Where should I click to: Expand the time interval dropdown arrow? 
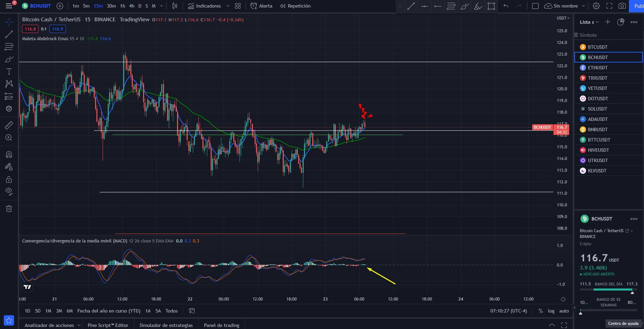tap(162, 6)
